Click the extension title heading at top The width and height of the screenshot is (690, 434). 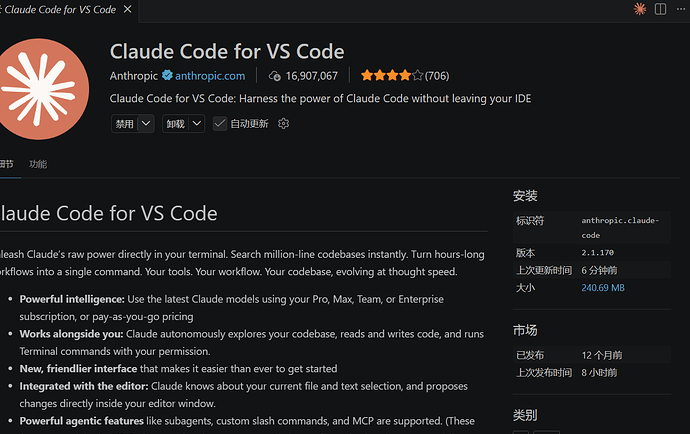click(x=227, y=51)
